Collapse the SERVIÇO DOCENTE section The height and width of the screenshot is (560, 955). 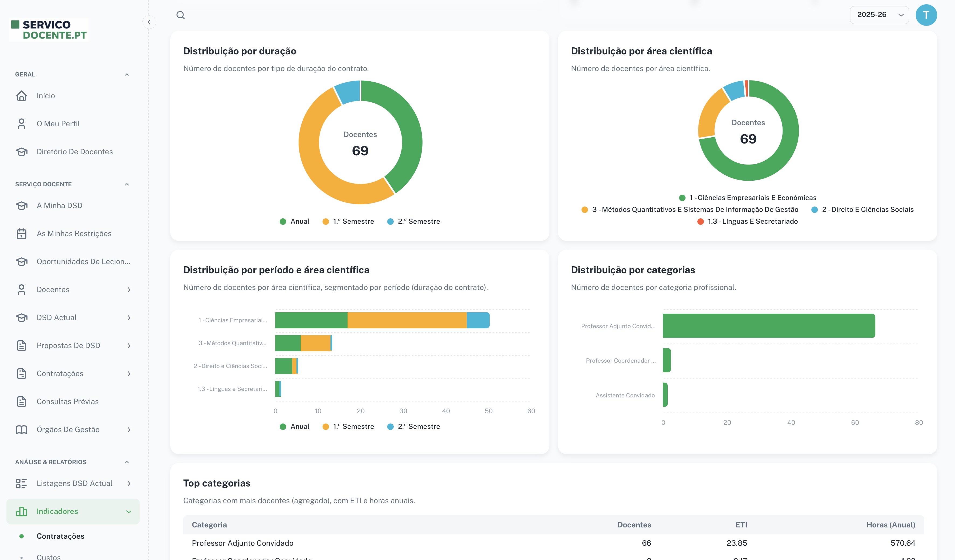pyautogui.click(x=127, y=184)
